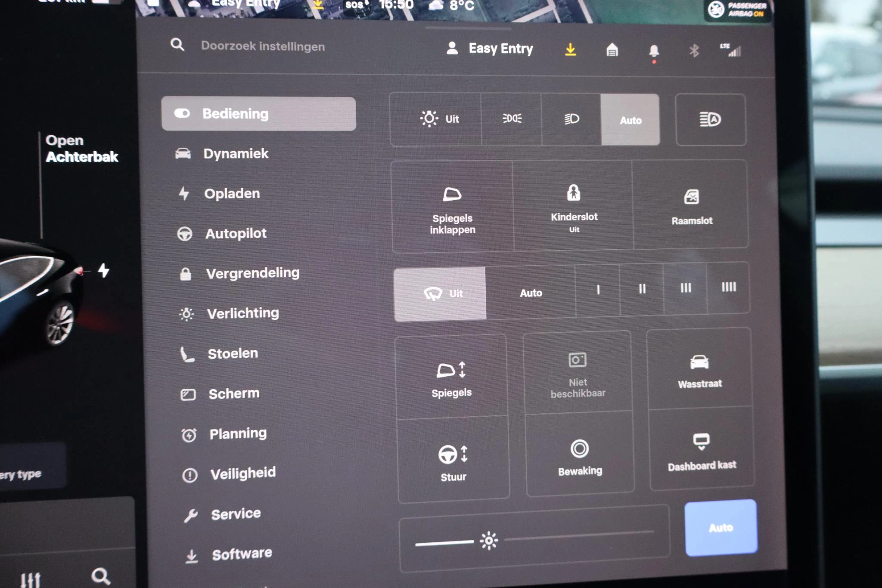
Task: Select the parking lights icon
Action: point(512,119)
